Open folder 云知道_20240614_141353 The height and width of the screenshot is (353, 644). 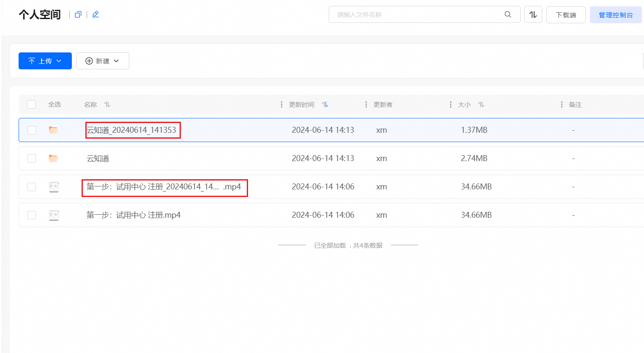(131, 130)
